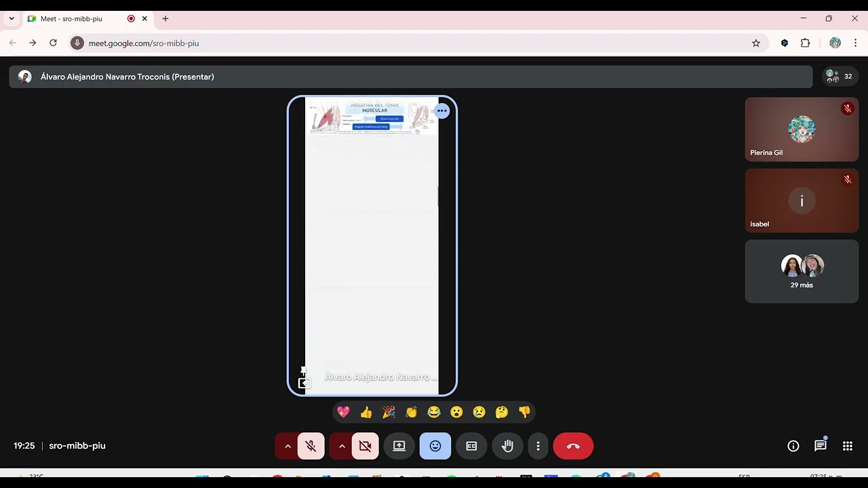This screenshot has height=488, width=868.
Task: Open the tab search dropdown
Action: 12,19
